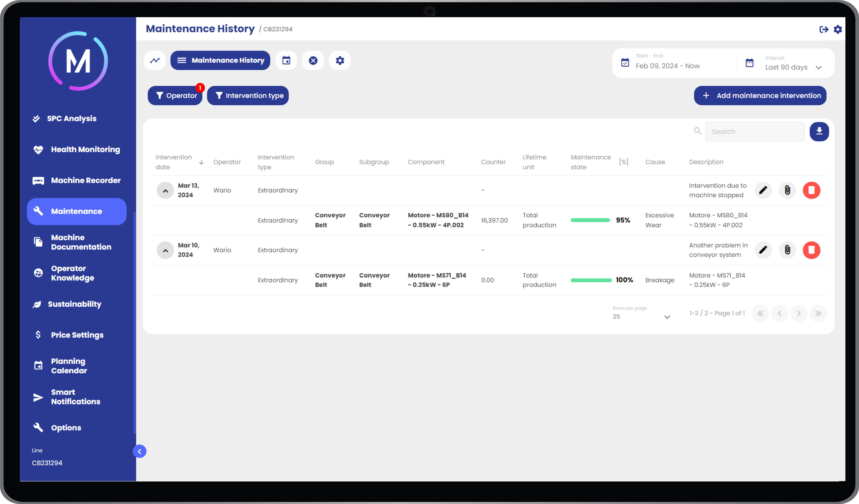This screenshot has width=859, height=504.
Task: Click the search magnifier icon
Action: click(697, 131)
